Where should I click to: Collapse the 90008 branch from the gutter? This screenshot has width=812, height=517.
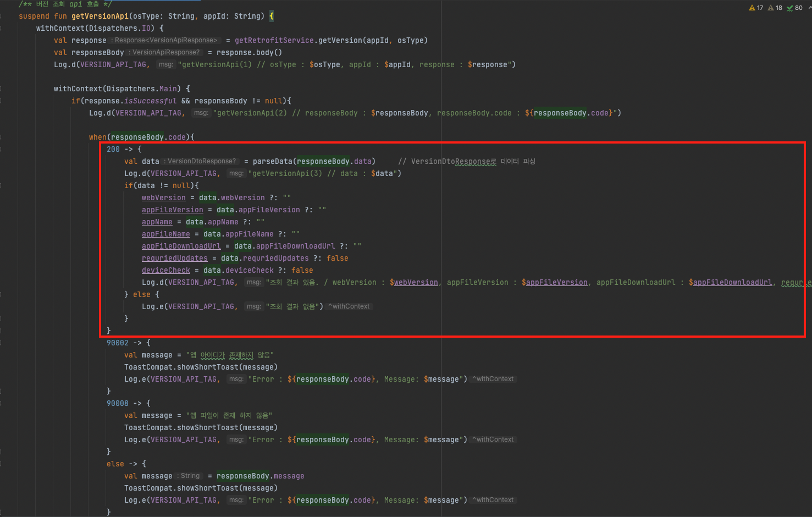coord(2,403)
